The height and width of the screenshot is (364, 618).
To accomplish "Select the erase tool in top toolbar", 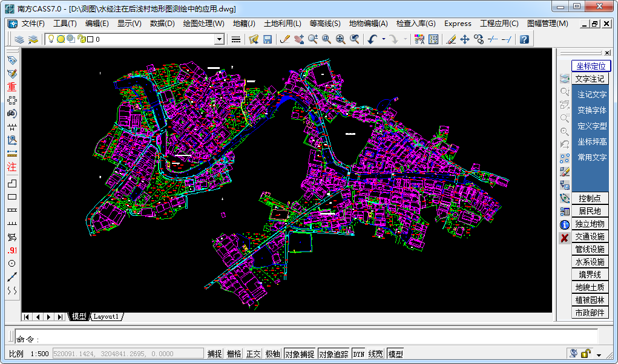I will pyautogui.click(x=452, y=39).
